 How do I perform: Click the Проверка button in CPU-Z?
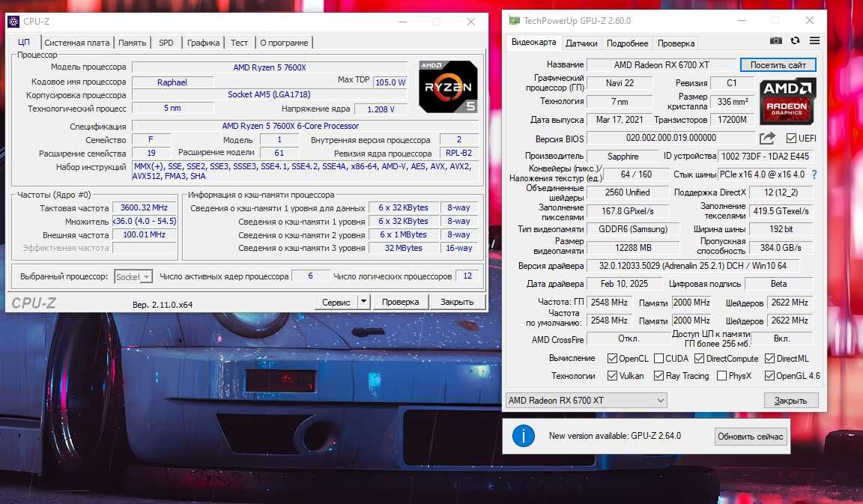(400, 302)
